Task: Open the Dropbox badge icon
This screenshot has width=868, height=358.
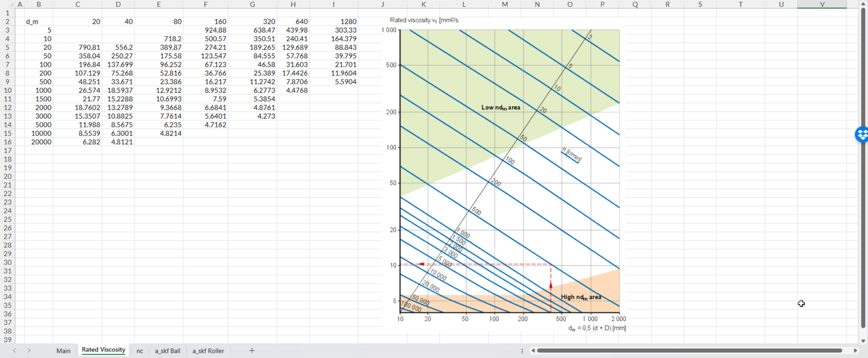Action: pos(861,135)
